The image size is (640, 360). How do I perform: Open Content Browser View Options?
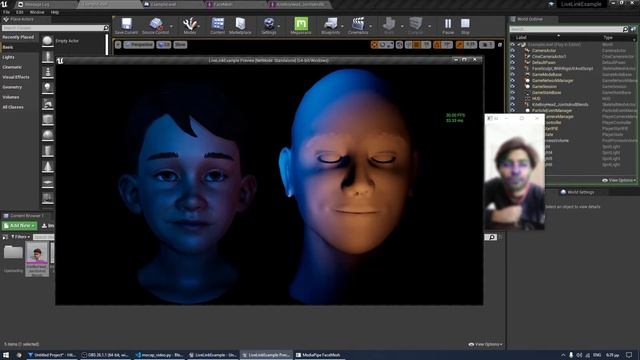(485, 344)
